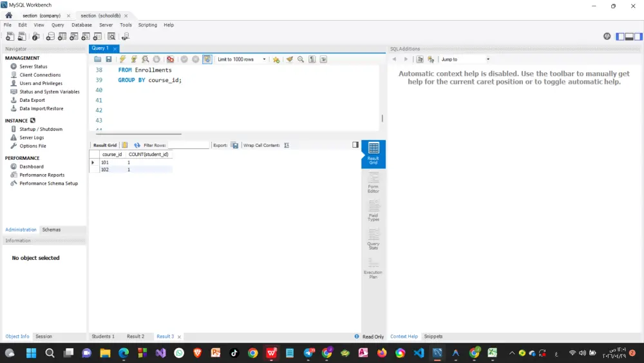Toggle word wrapping in the editor
This screenshot has height=363, width=644.
point(324,59)
